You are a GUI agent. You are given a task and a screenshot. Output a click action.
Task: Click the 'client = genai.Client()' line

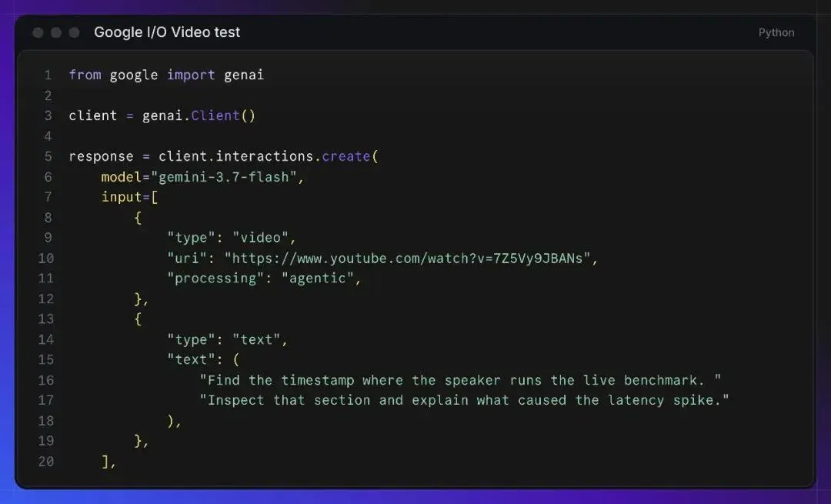162,115
